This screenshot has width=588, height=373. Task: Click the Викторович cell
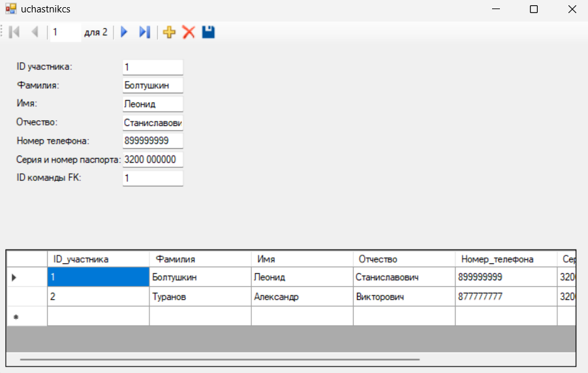[x=404, y=297]
